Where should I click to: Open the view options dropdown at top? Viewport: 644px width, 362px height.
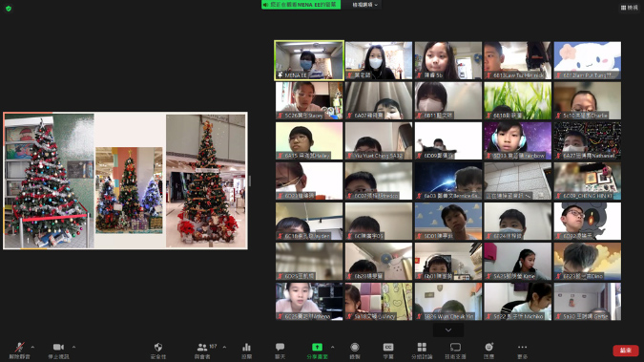pos(364,5)
